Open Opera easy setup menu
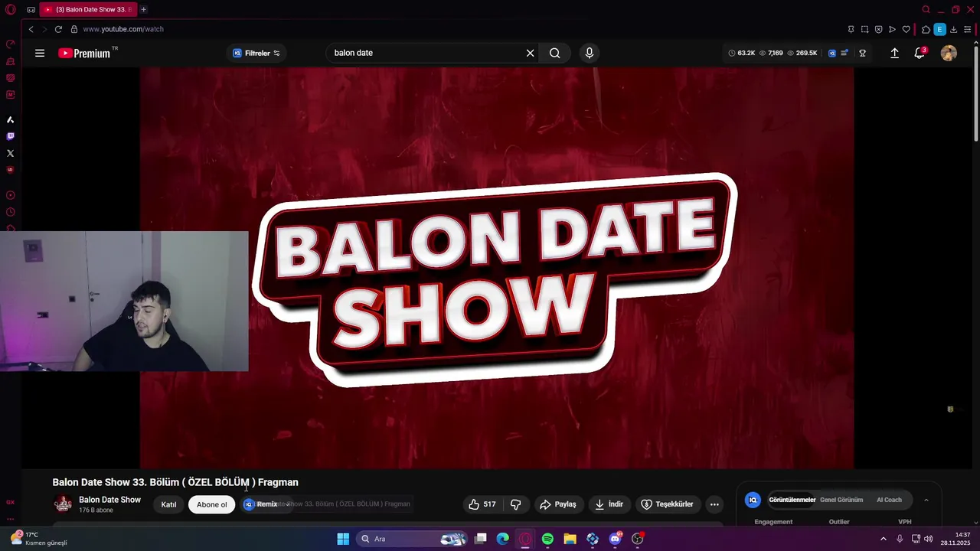Image resolution: width=980 pixels, height=551 pixels. pos(967,29)
